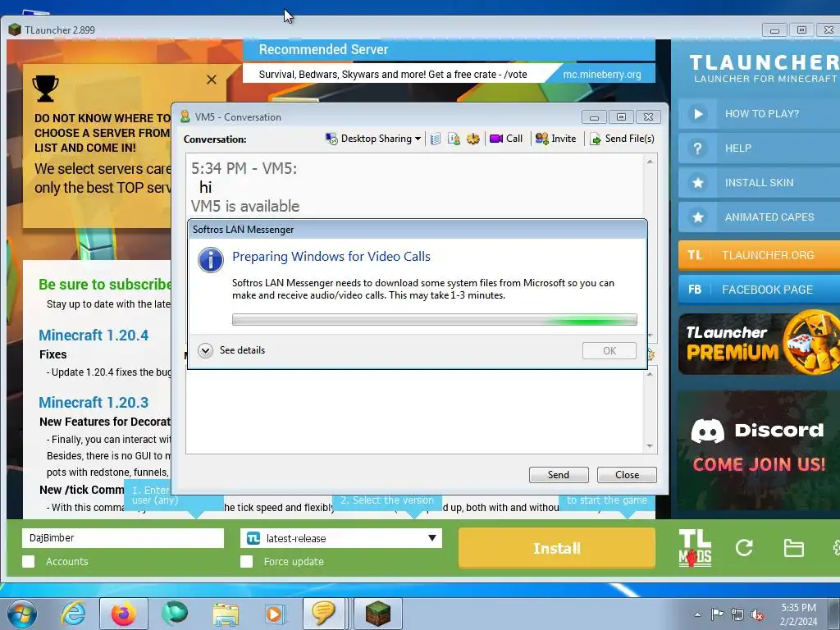Click the Minecraft 1.20.3 heading link

tap(94, 402)
